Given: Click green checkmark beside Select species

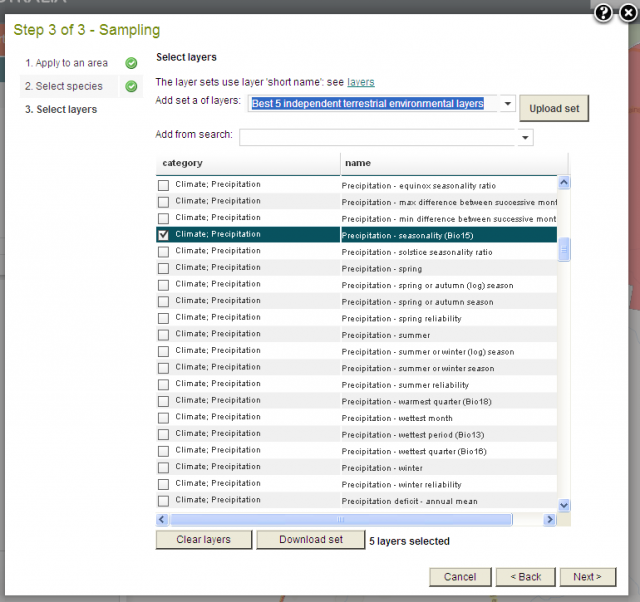Looking at the screenshot, I should 131,86.
